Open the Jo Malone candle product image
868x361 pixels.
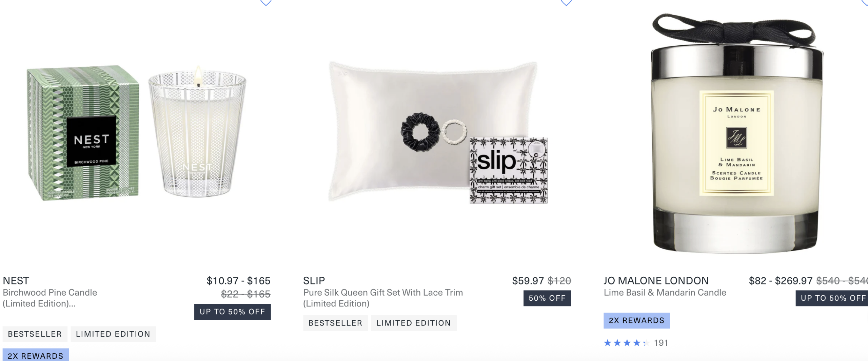click(x=737, y=134)
